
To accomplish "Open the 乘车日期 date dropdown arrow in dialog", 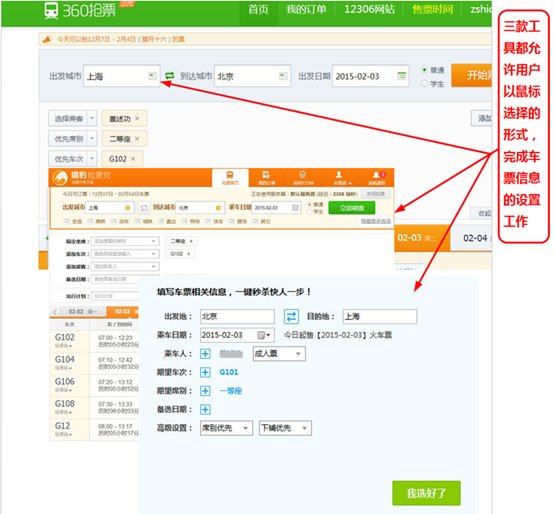I will tap(268, 335).
